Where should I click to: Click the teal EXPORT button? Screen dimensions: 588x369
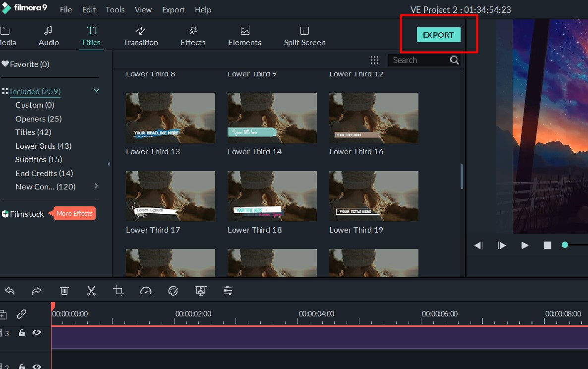438,35
